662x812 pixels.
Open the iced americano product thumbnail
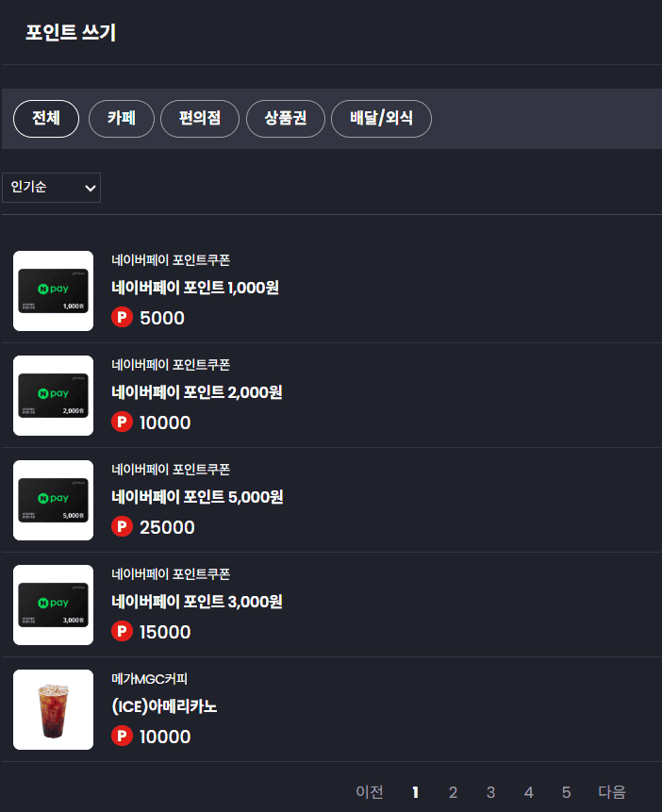pos(54,709)
